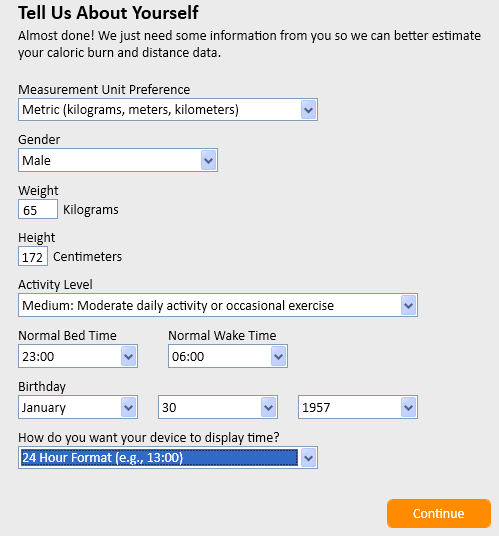
Task: Open the Gender box showing Male
Action: [x=118, y=160]
